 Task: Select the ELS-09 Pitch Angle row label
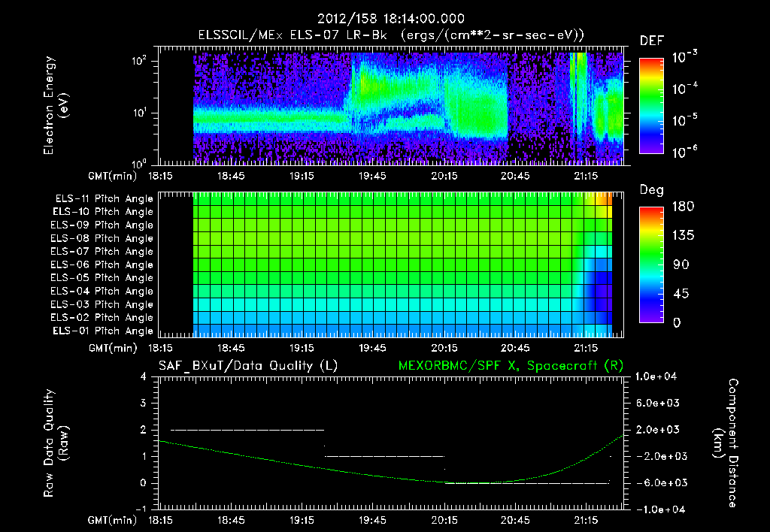point(102,225)
